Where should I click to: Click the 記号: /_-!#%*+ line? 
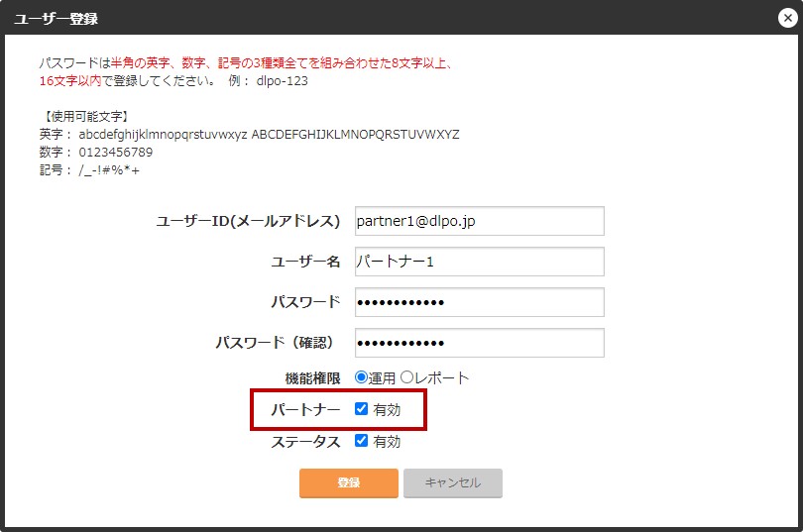pos(89,170)
